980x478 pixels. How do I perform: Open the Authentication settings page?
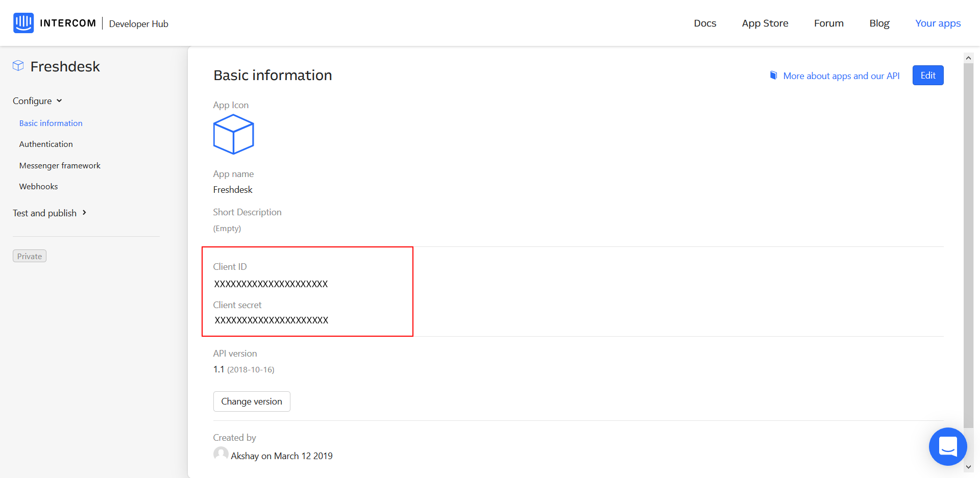click(x=46, y=144)
